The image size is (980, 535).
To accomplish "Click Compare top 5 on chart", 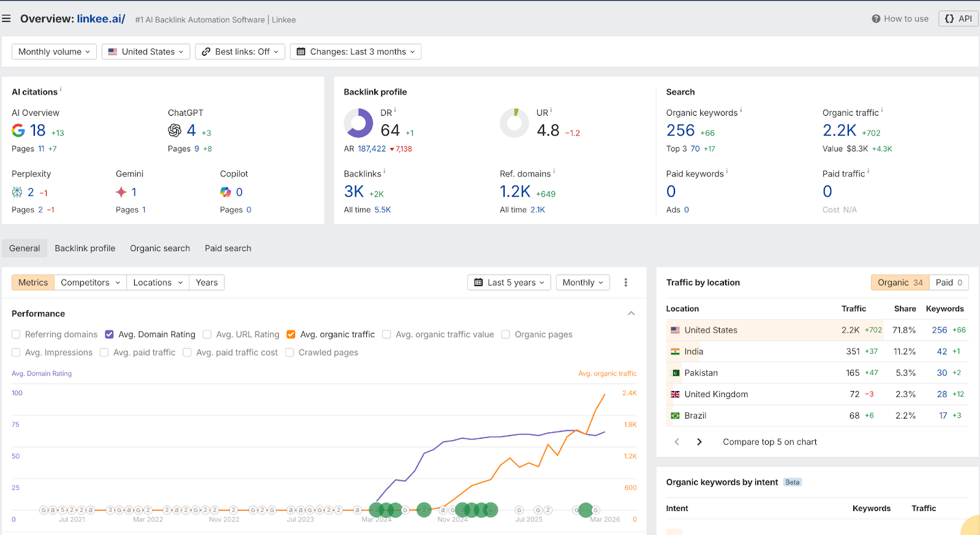I will coord(770,442).
